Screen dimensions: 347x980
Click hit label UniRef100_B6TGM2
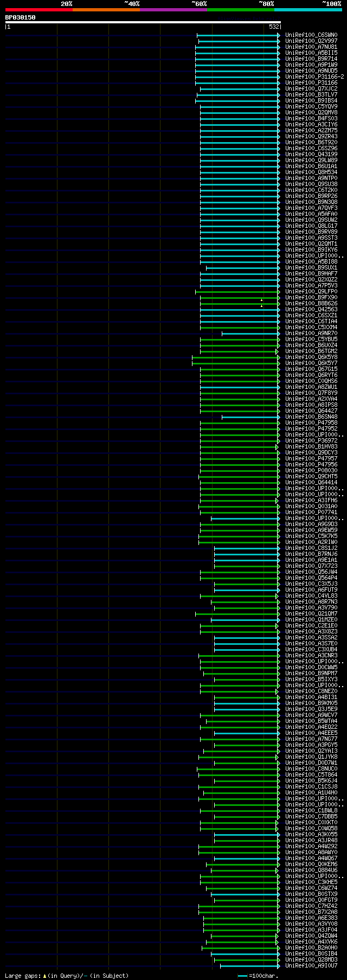point(311,351)
